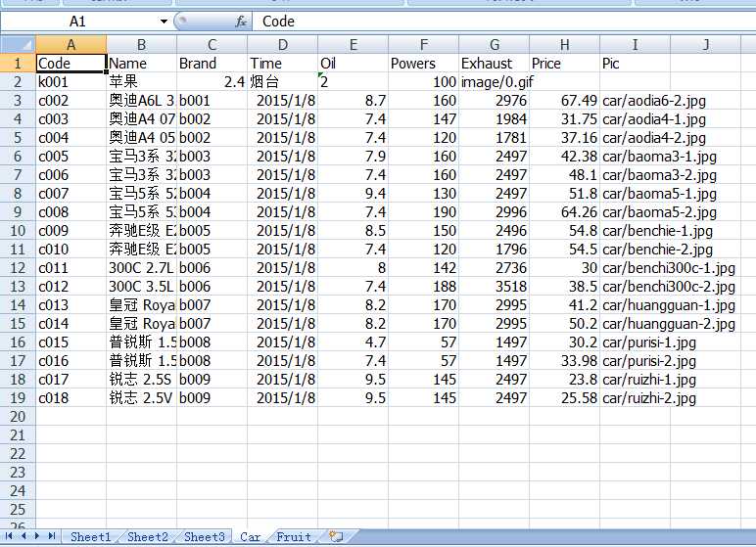The height and width of the screenshot is (547, 756).
Task: Select column B header
Action: tap(141, 45)
